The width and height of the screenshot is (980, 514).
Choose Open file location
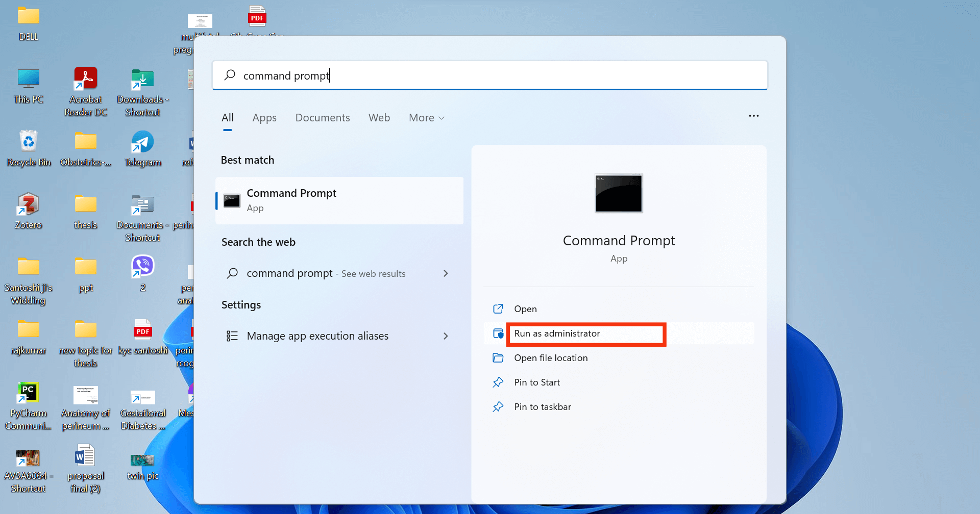(619, 358)
